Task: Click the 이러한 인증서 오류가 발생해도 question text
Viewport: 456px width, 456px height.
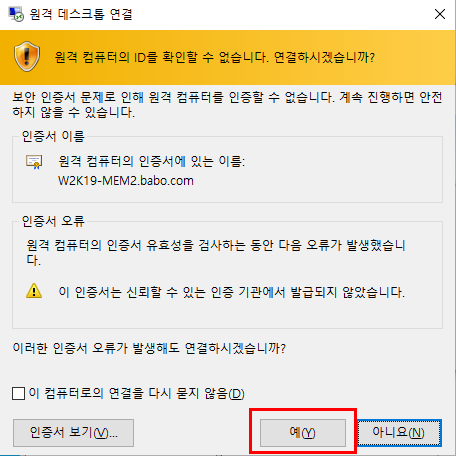Action: [149, 348]
